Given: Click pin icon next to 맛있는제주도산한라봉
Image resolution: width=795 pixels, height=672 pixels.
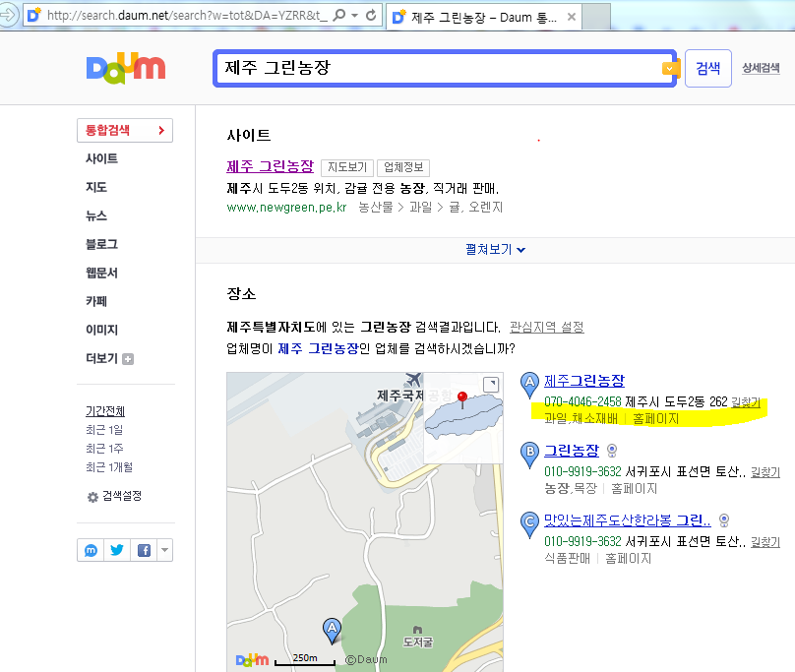Looking at the screenshot, I should click(x=724, y=519).
